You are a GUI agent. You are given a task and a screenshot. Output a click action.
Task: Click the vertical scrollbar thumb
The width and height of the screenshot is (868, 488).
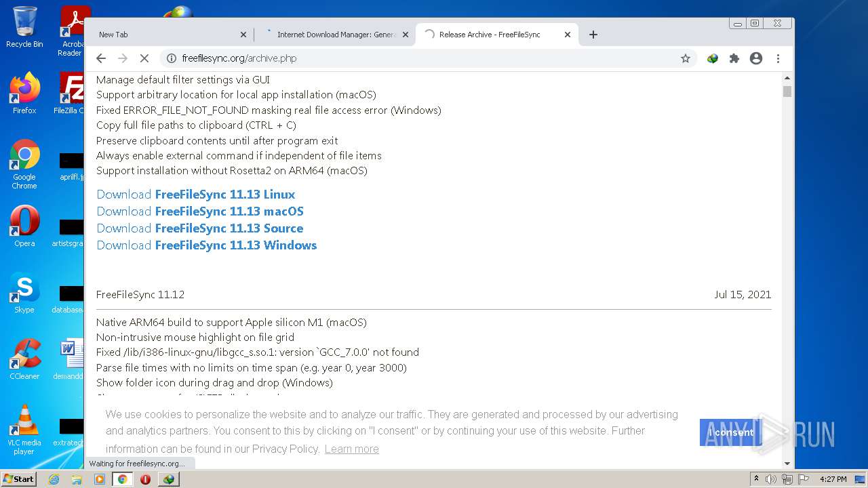tap(787, 91)
